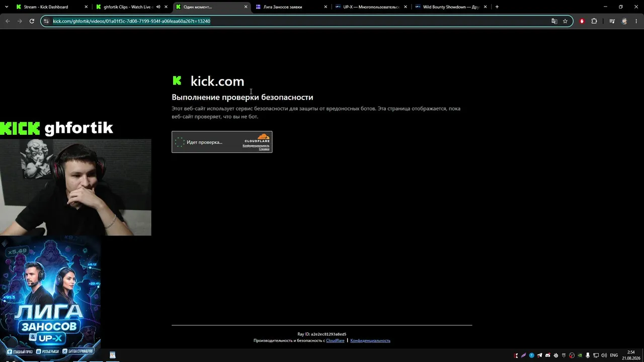The image size is (644, 362).
Task: Open Справка link inside the widget
Action: [x=264, y=149]
